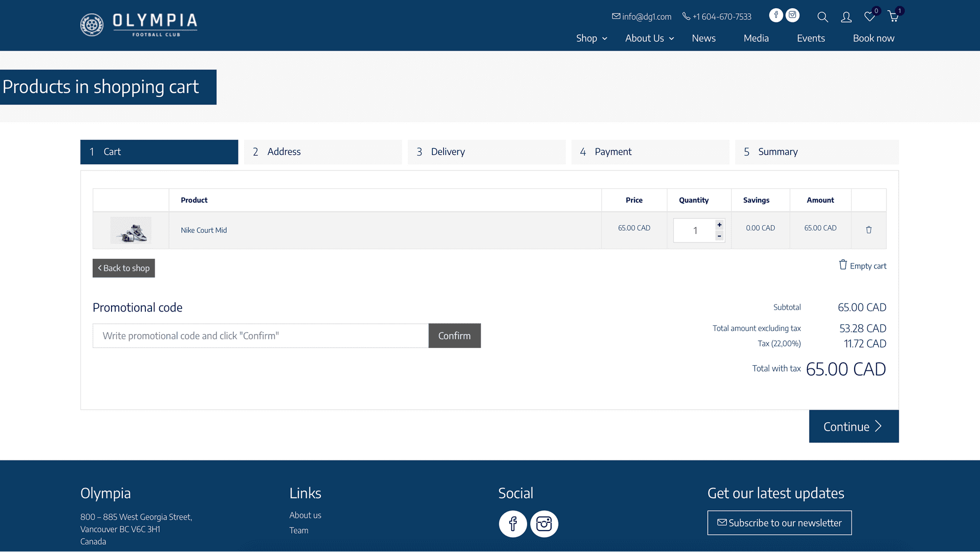Select the Cart step tab
980x552 pixels.
click(159, 152)
